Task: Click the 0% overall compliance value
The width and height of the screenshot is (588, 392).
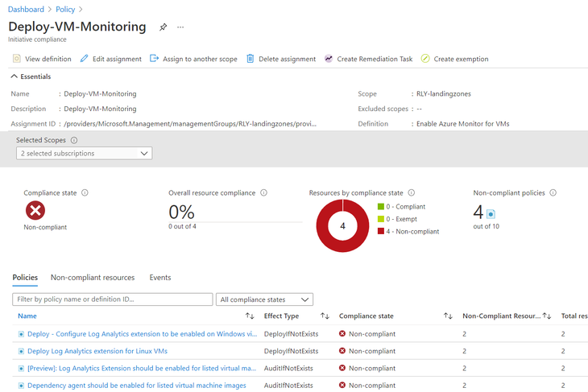Action: point(181,213)
